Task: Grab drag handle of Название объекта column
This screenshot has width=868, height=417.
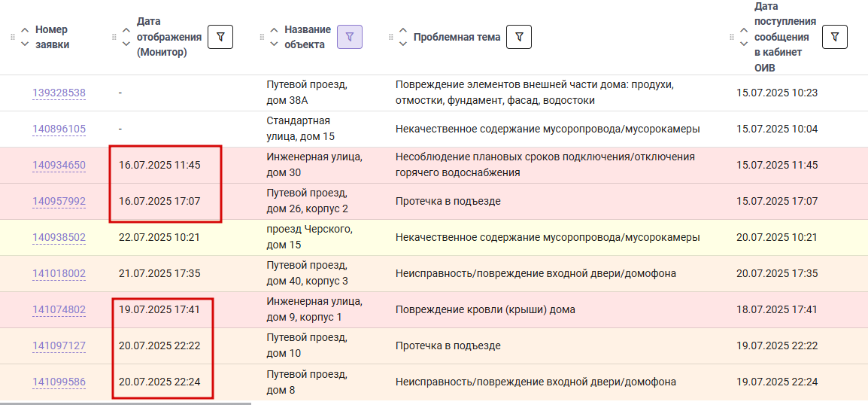Action: pos(262,37)
